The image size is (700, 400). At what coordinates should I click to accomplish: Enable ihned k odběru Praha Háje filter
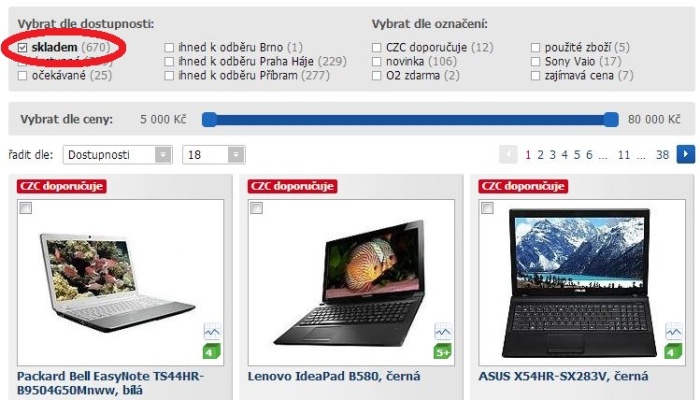(x=169, y=62)
